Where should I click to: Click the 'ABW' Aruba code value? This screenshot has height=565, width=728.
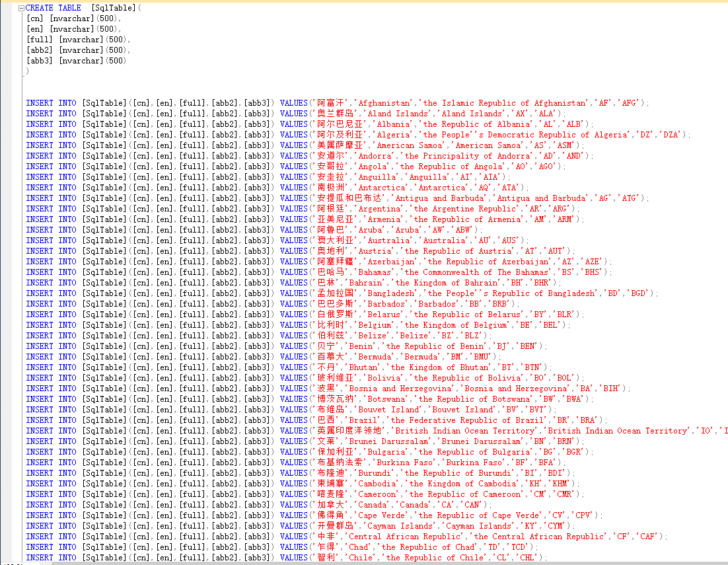tap(462, 230)
